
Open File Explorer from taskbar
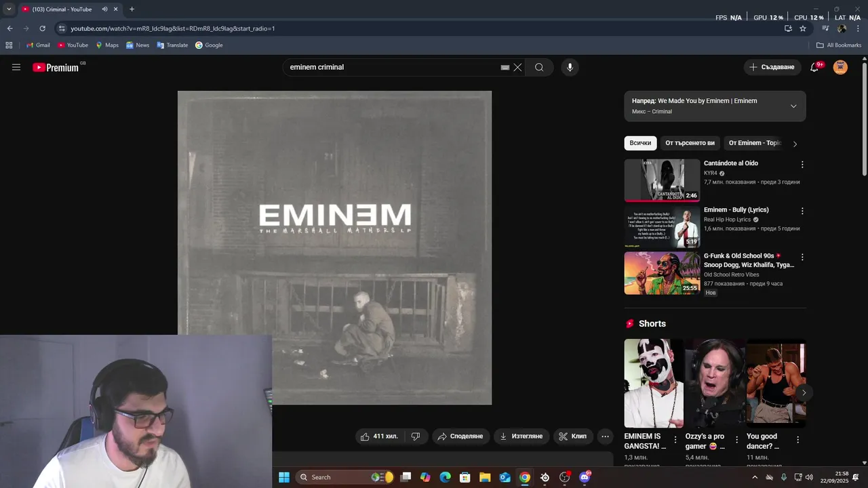485,477
